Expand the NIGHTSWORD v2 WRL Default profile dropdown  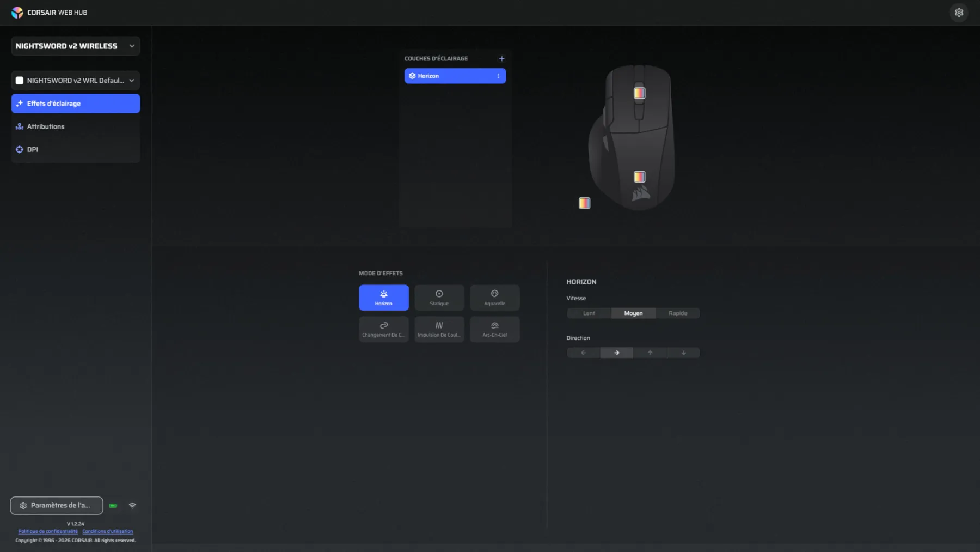pyautogui.click(x=76, y=81)
